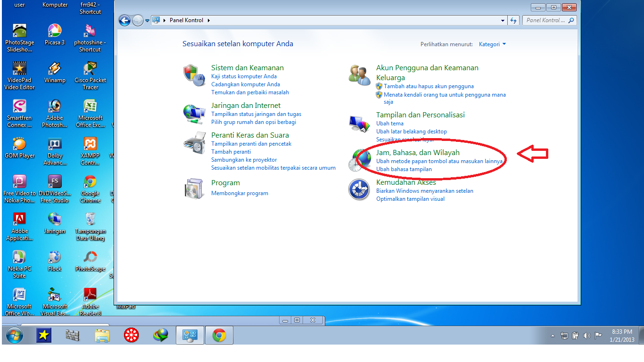The width and height of the screenshot is (644, 362).
Task: Click the Sistem dan Keamanan shield icon
Action: [194, 75]
